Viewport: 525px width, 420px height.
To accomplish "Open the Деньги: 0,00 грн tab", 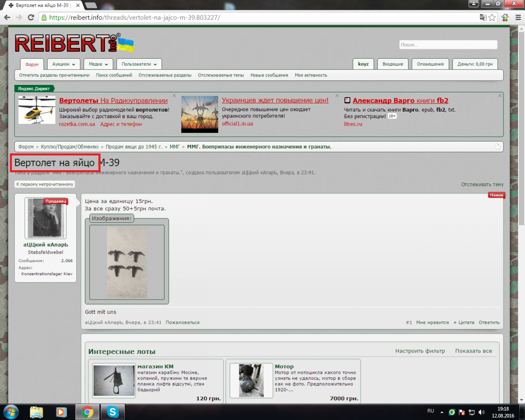I will pyautogui.click(x=475, y=64).
